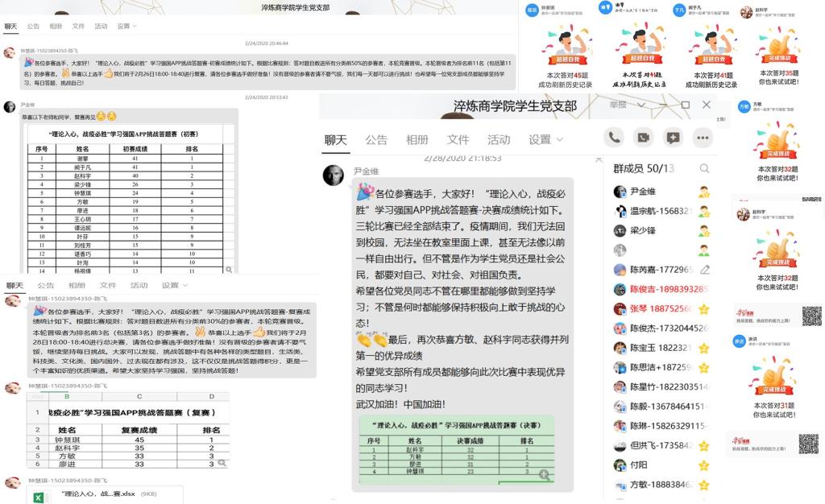
Task: Click the Excel icon of the xlsx attachment
Action: (x=38, y=498)
